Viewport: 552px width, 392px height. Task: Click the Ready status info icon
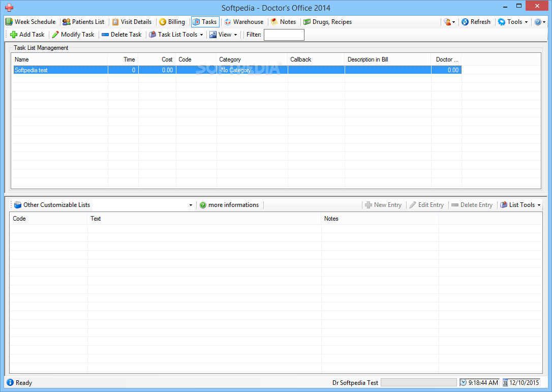pos(10,382)
